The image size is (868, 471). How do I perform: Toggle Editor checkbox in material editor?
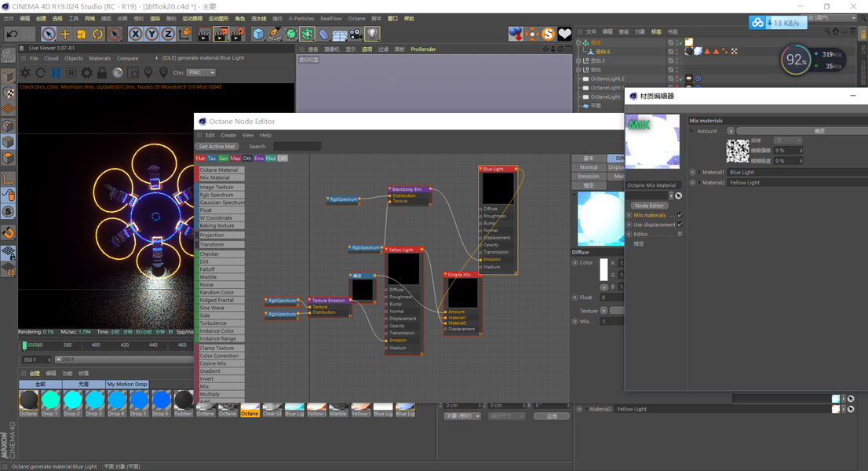click(680, 234)
